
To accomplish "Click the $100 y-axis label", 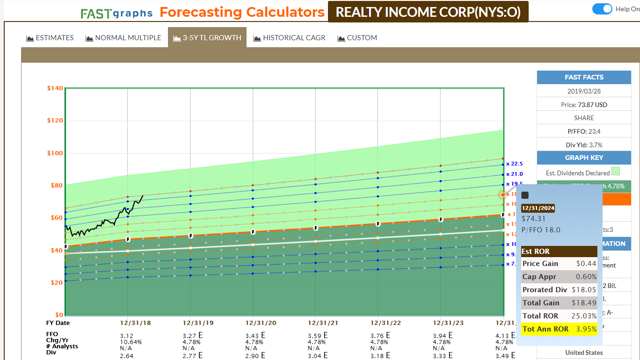I will click(55, 153).
